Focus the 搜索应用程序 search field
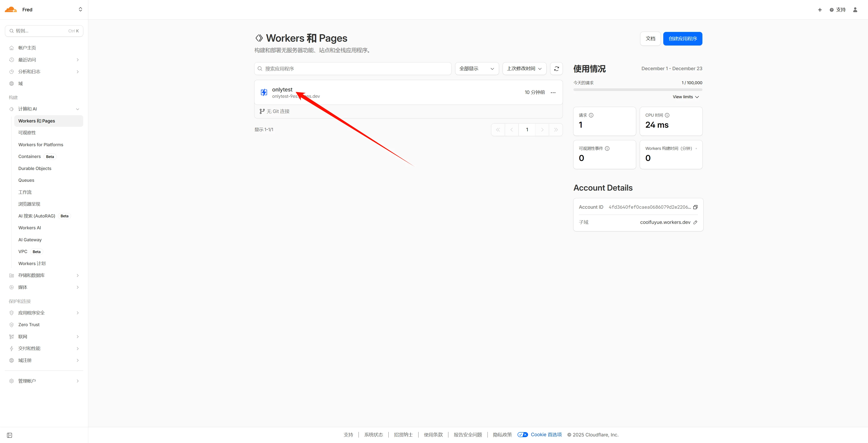868x443 pixels. (352, 68)
